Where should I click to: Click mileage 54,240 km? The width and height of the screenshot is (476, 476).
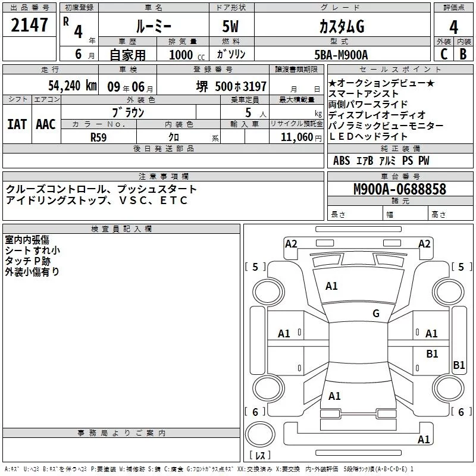[x=73, y=86]
